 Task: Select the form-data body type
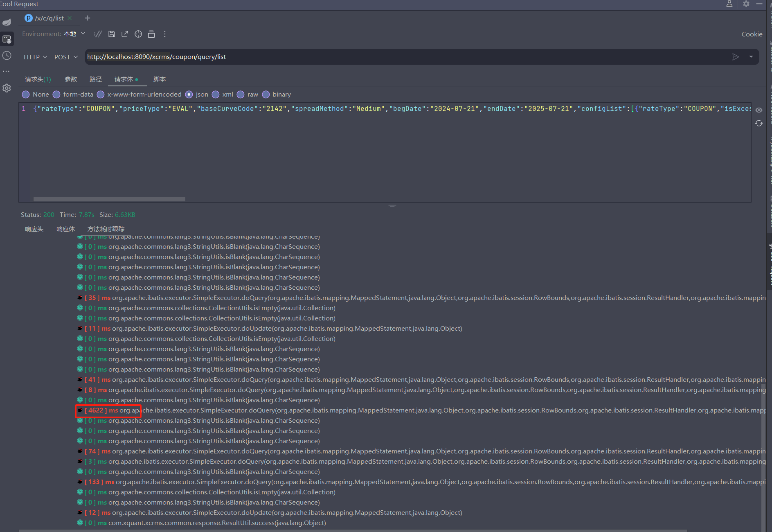point(57,95)
